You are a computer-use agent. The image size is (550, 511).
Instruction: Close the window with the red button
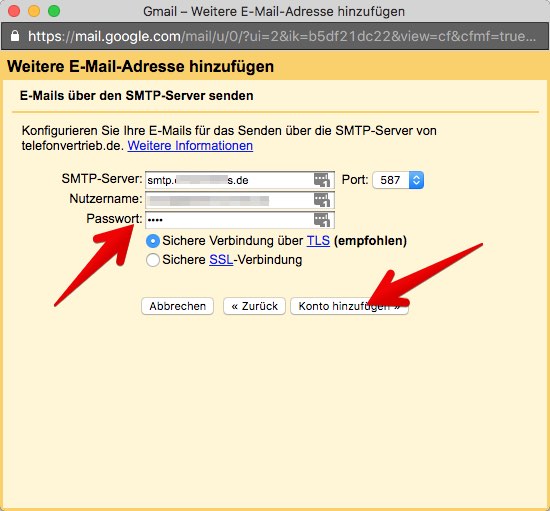[14, 11]
